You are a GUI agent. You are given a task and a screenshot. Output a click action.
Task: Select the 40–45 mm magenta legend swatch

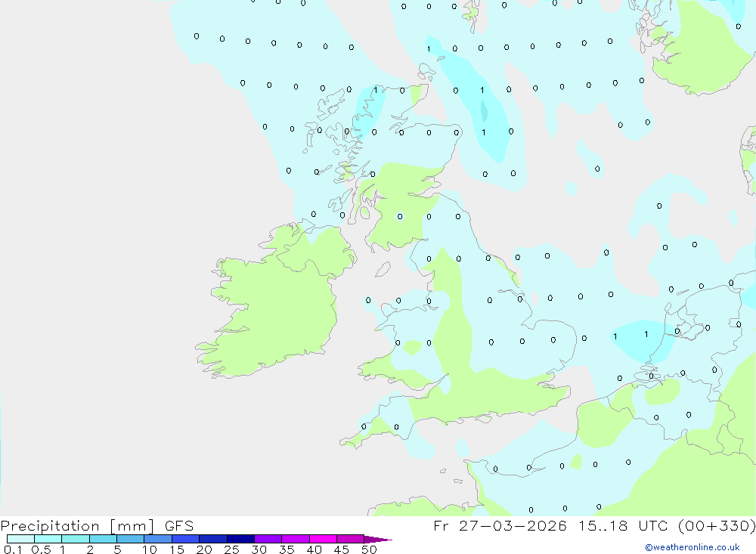(323, 539)
